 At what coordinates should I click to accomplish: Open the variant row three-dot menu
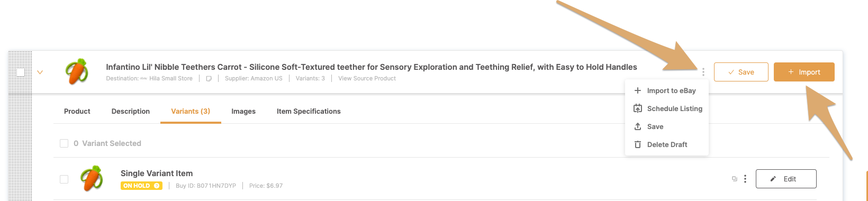(x=745, y=179)
